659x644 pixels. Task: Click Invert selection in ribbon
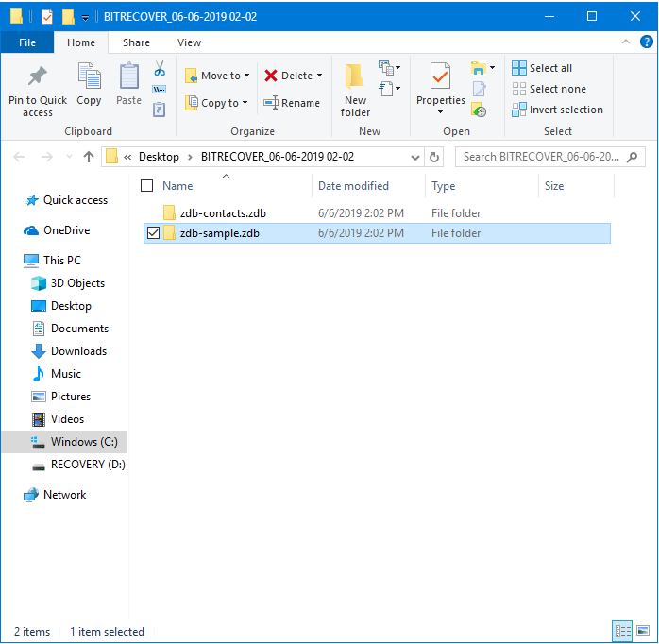click(557, 110)
